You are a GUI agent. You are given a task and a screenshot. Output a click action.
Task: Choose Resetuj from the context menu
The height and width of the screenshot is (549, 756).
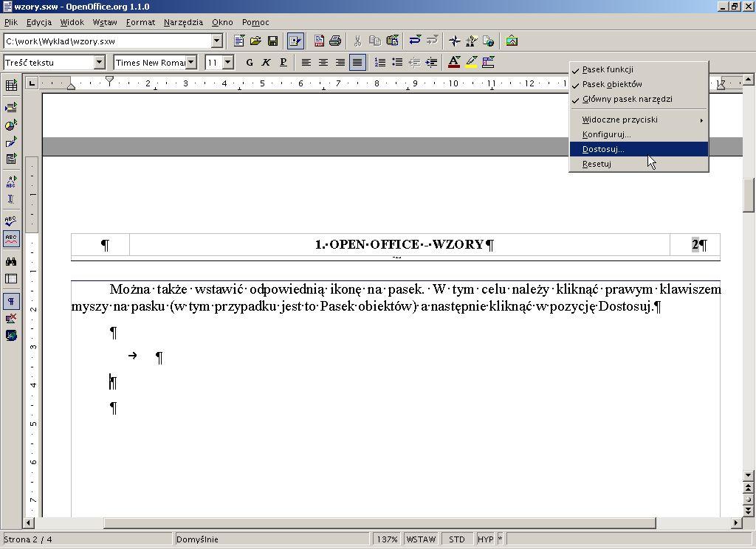(639, 164)
